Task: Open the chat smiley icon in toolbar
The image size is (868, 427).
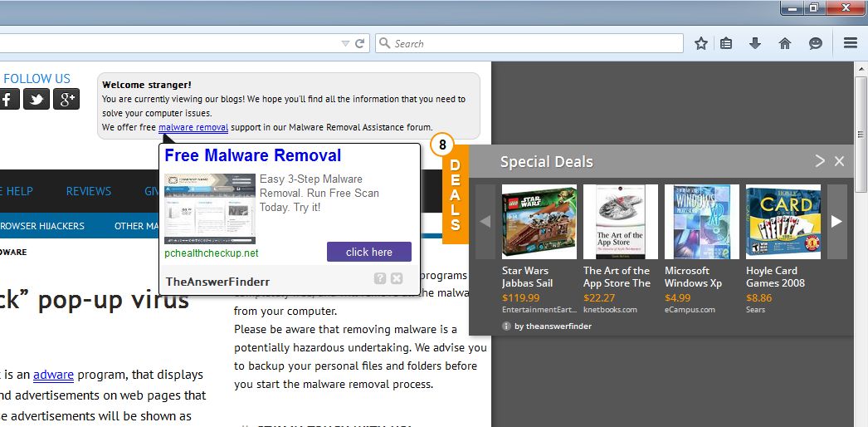Action: (x=816, y=43)
